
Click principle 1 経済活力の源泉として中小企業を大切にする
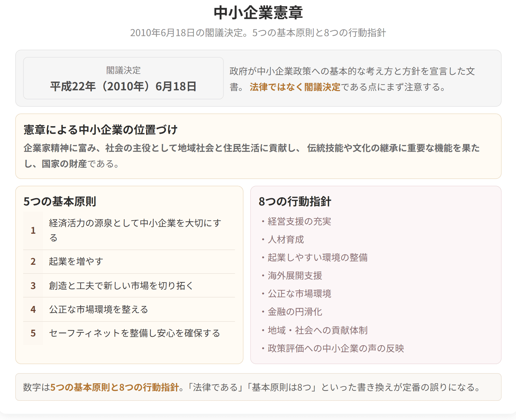135,230
